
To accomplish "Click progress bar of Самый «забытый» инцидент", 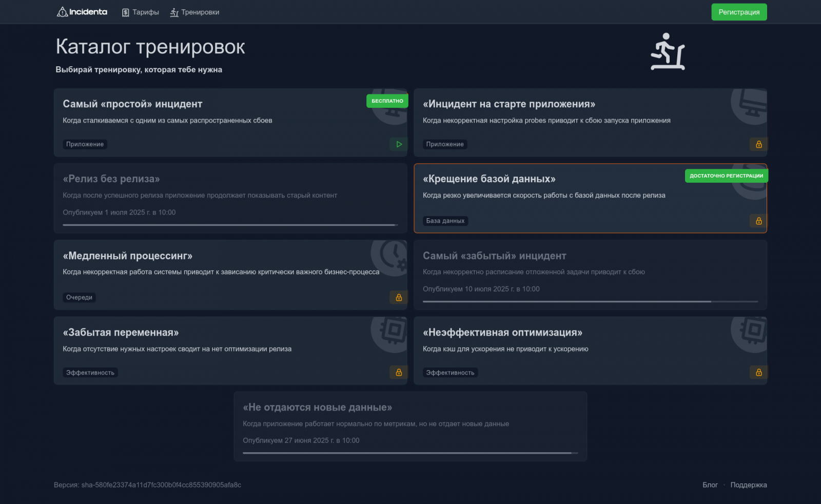I will coord(590,301).
